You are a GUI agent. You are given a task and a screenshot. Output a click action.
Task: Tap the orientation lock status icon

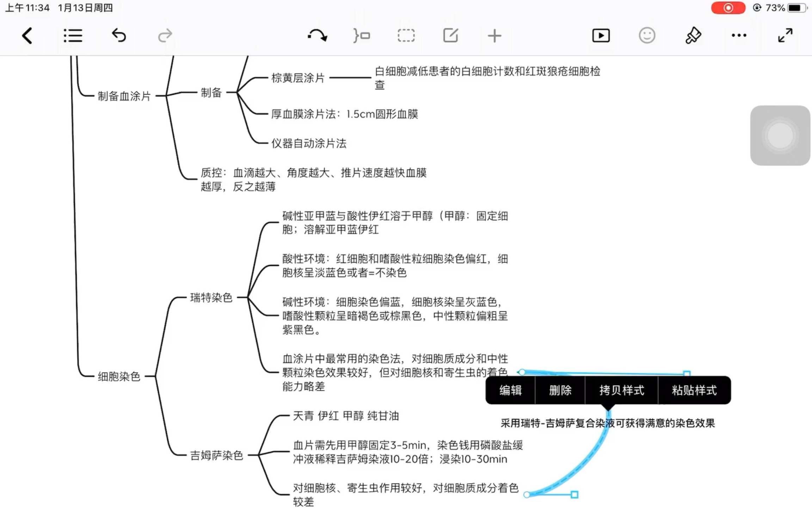(x=757, y=8)
